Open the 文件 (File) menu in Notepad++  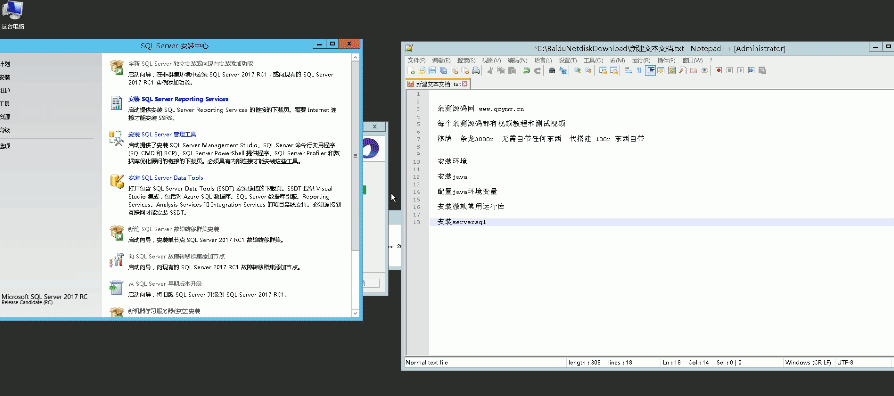click(417, 60)
